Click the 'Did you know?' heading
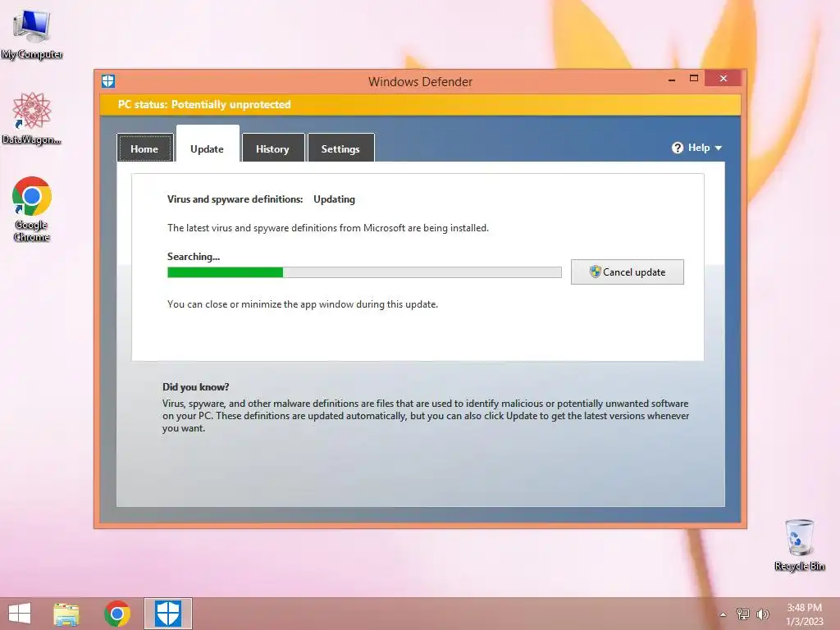Screen dimensions: 840x630 click(x=195, y=387)
